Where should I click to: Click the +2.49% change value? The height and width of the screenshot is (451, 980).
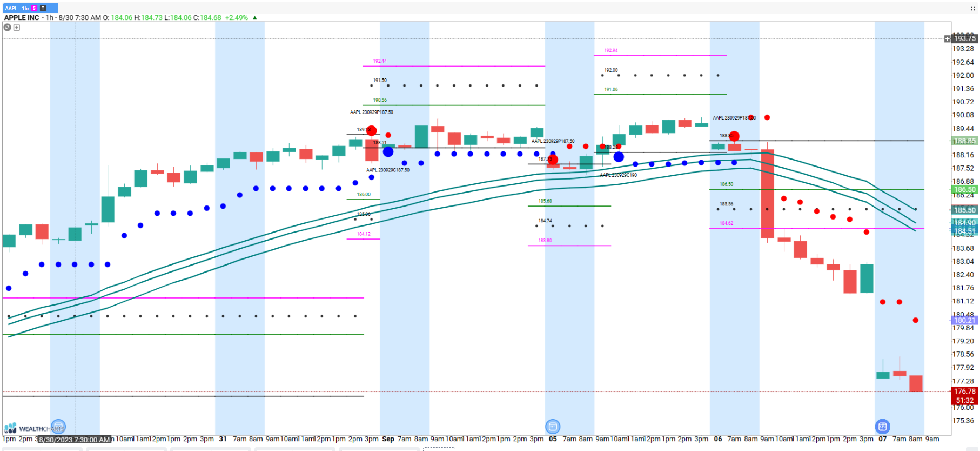click(x=237, y=18)
